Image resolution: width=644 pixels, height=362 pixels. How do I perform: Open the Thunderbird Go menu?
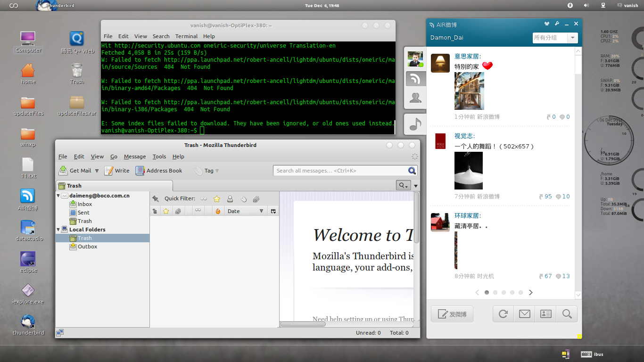click(114, 156)
